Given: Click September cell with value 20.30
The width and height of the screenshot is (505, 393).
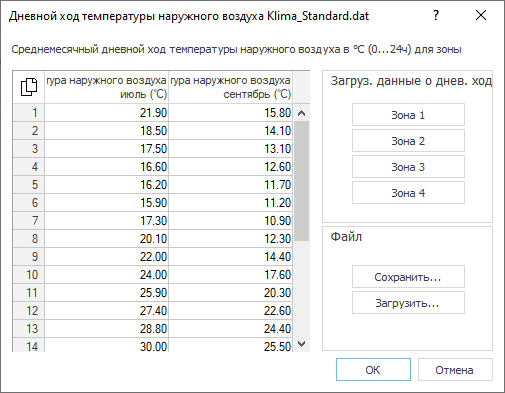Looking at the screenshot, I should pos(231,293).
